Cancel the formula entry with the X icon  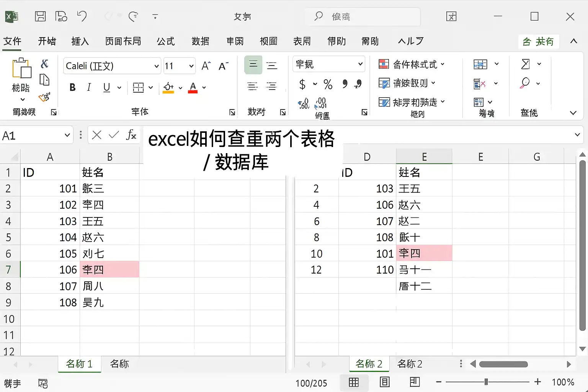pyautogui.click(x=97, y=135)
